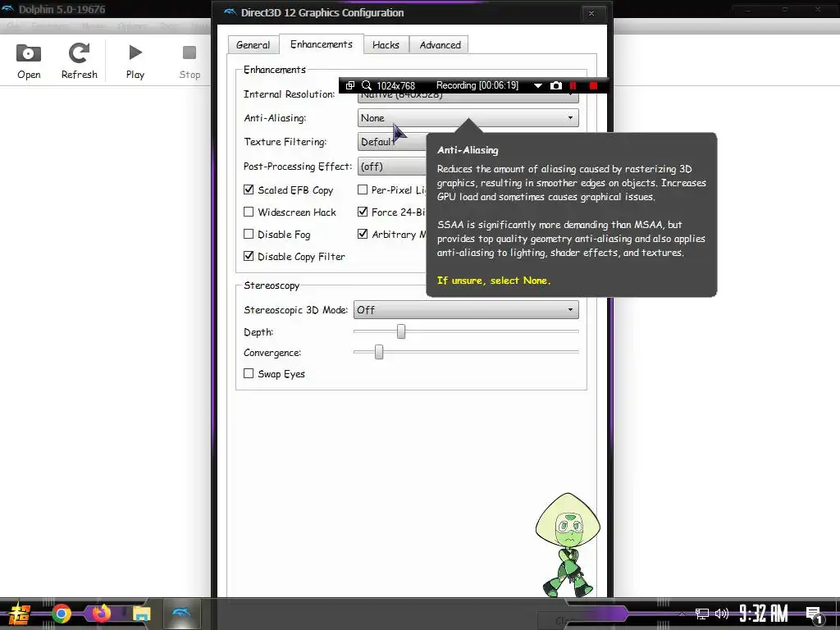Open the volume tray icon
The image size is (840, 630).
click(x=722, y=614)
